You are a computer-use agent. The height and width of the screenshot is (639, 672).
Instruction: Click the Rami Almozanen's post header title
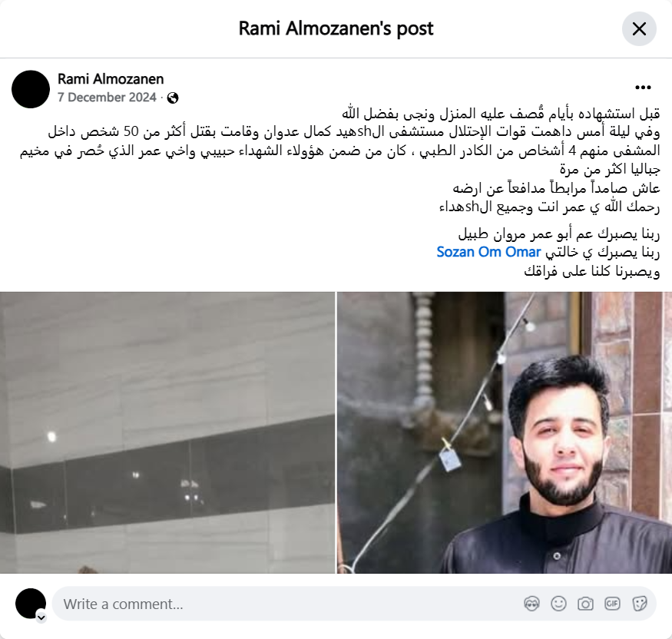[336, 28]
